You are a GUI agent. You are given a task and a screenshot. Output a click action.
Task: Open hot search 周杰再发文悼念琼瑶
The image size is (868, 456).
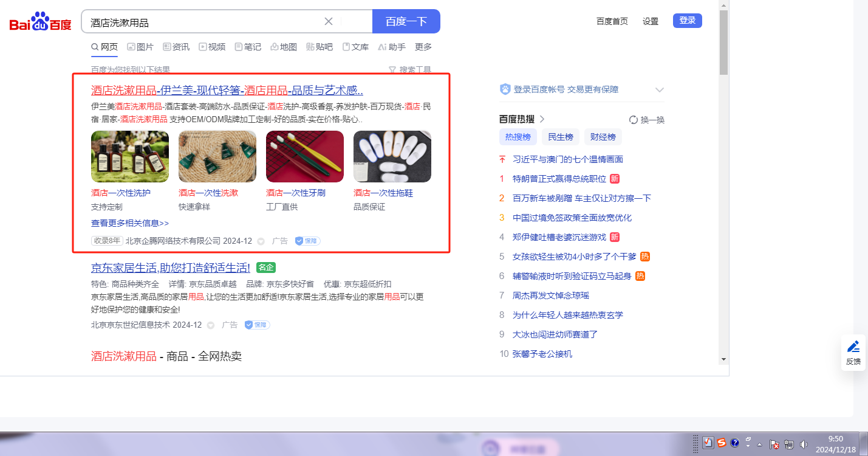point(551,295)
